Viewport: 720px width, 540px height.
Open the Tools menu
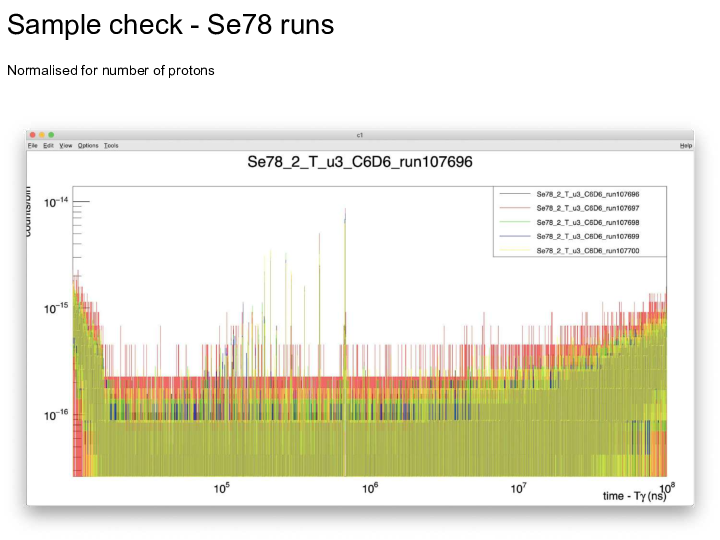tap(111, 146)
